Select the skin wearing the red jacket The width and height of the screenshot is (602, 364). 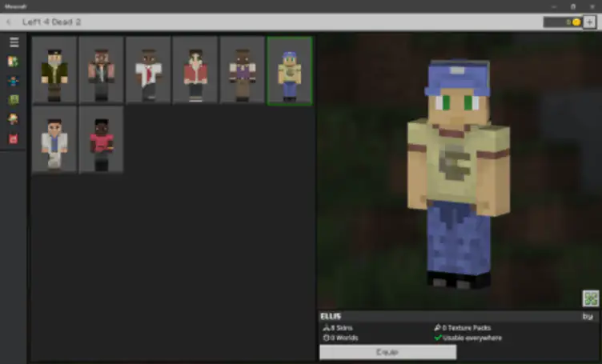[195, 70]
